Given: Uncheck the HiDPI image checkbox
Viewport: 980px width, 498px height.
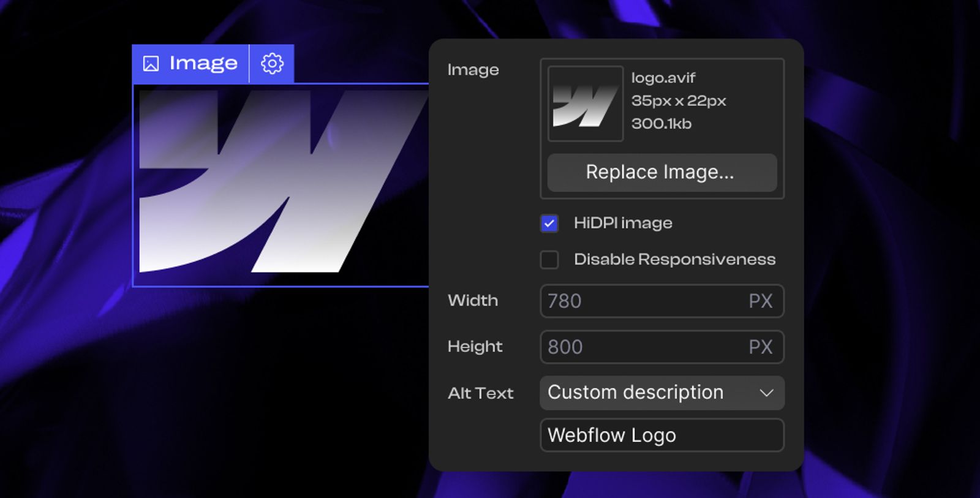Looking at the screenshot, I should 549,224.
